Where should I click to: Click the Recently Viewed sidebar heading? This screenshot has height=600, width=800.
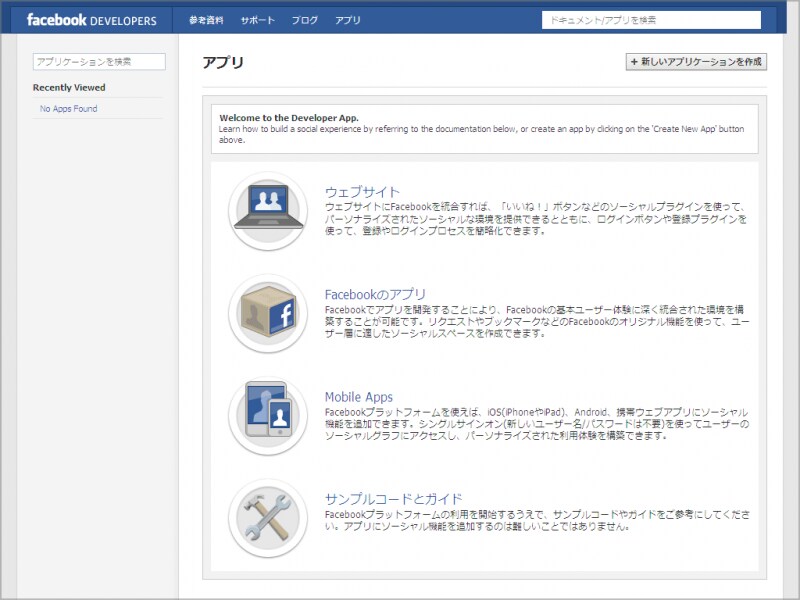tap(69, 88)
